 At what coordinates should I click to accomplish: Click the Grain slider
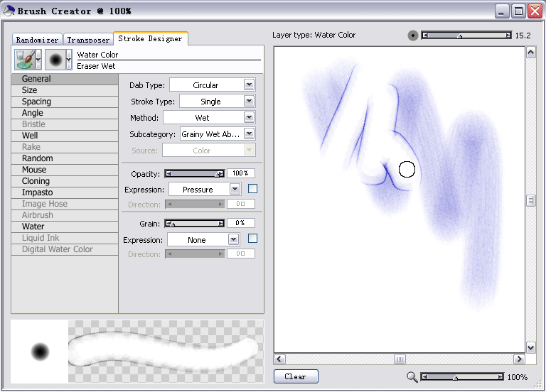(x=195, y=223)
